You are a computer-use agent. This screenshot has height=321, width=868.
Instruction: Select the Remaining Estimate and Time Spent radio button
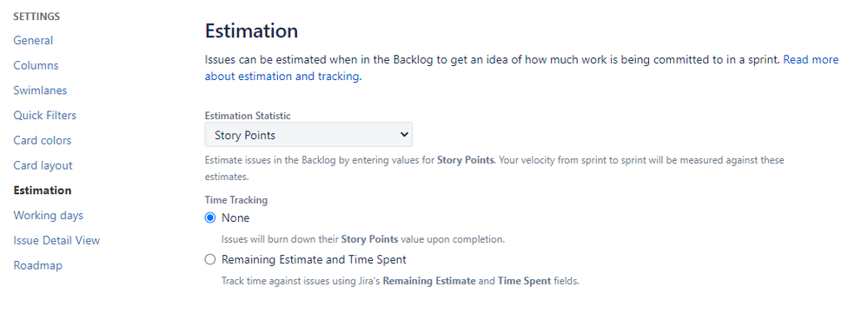pos(209,259)
